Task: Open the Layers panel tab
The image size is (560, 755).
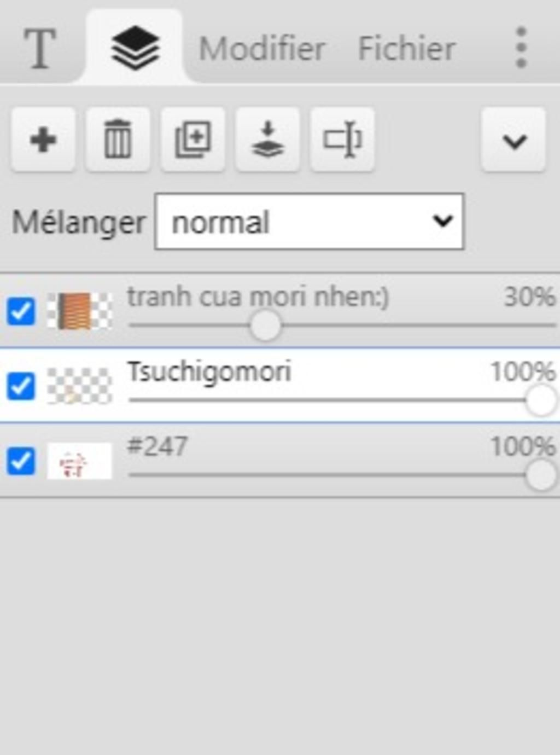Action: tap(135, 48)
